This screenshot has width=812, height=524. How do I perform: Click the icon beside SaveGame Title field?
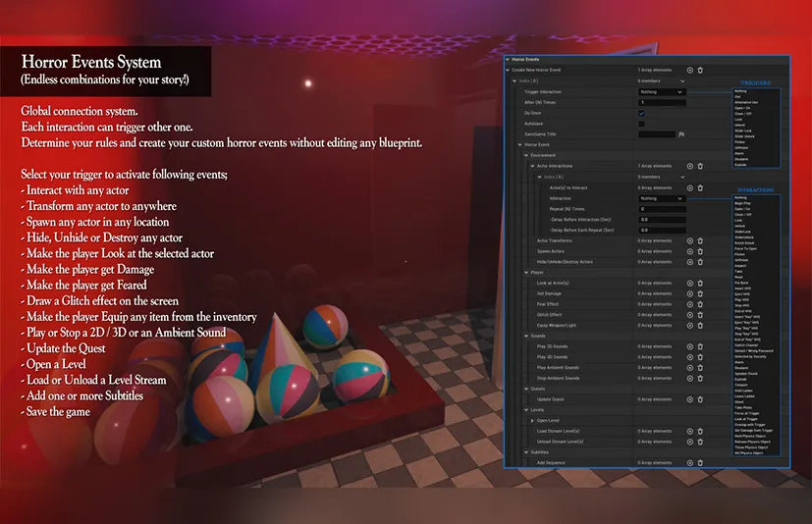point(681,134)
